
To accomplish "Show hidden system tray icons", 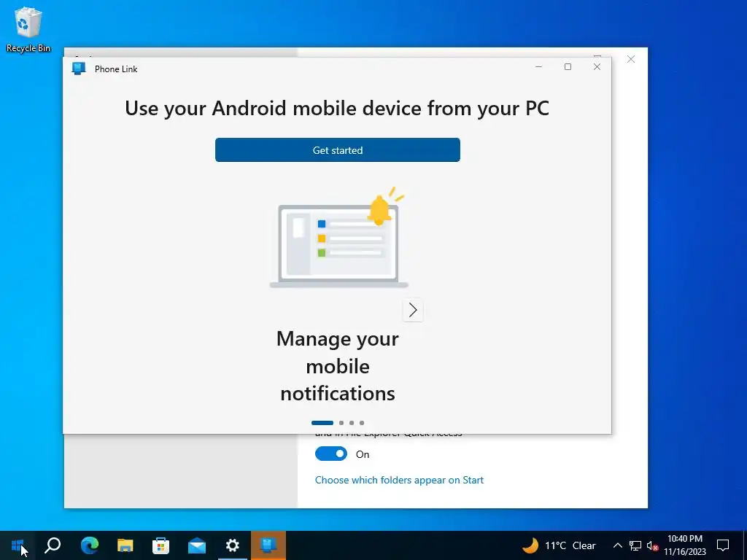I will 617,545.
